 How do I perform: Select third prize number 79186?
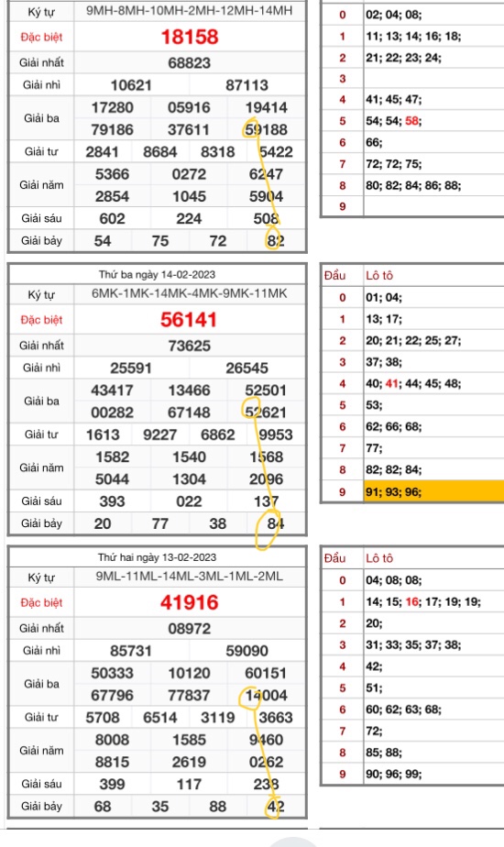click(x=113, y=129)
